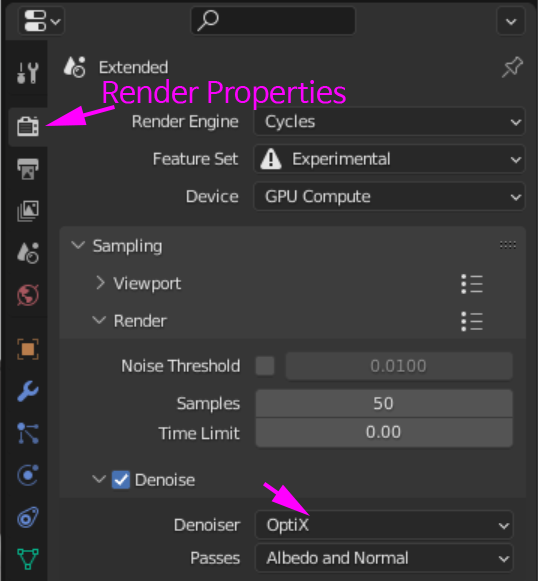Open the Physics Properties tab
The height and width of the screenshot is (581, 538).
(x=28, y=475)
